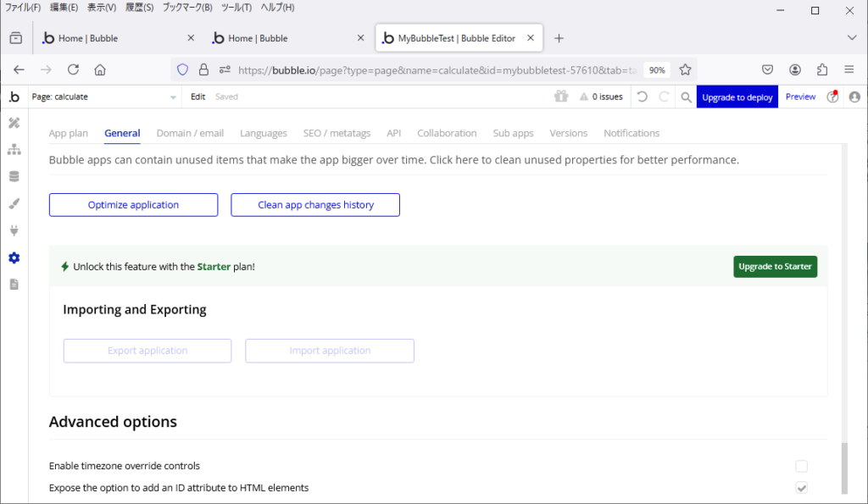Switch to the Notifications tab
Viewport: 868px width, 504px height.
tap(632, 133)
